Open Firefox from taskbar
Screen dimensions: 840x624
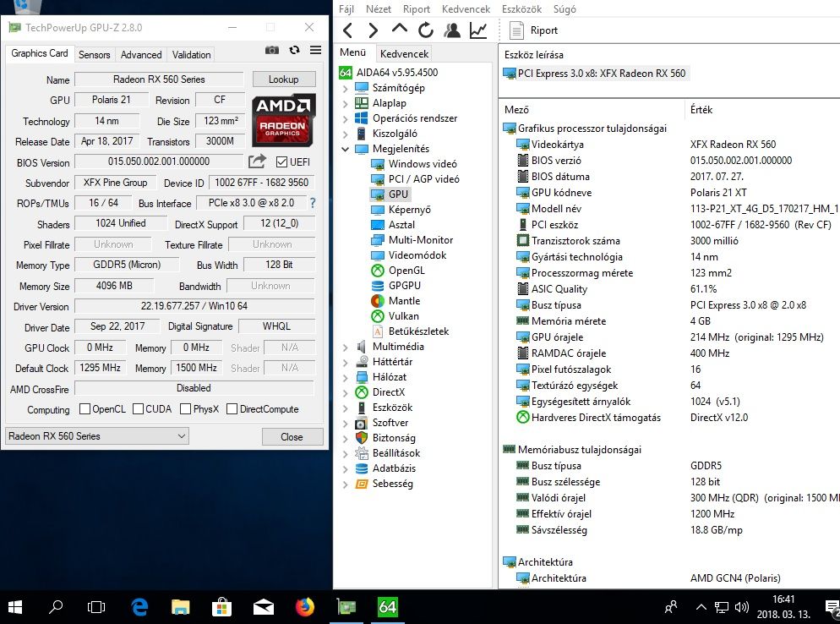click(x=305, y=607)
